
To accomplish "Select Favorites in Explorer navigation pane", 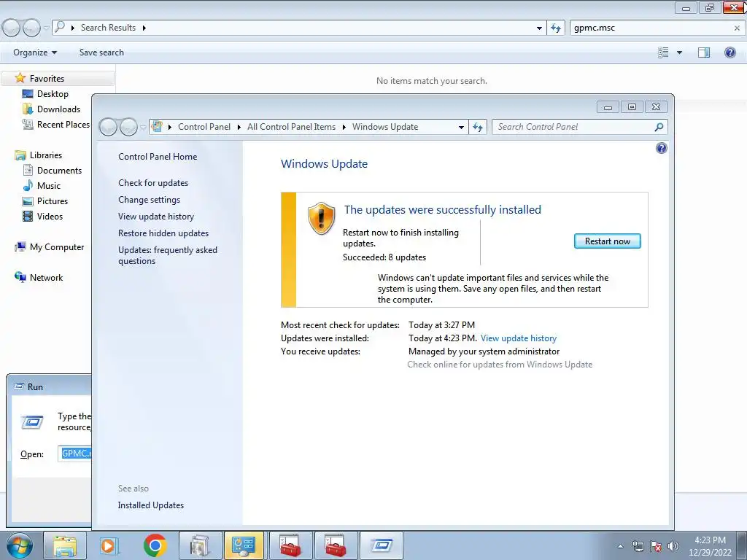I will click(x=47, y=79).
